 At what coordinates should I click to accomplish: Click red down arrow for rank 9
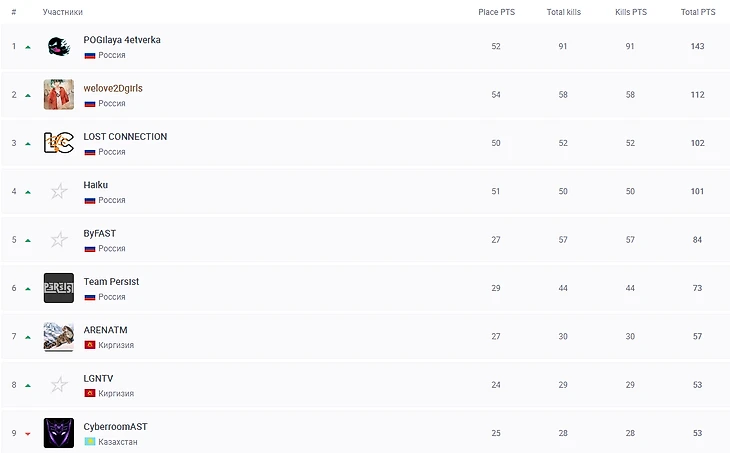click(x=28, y=433)
